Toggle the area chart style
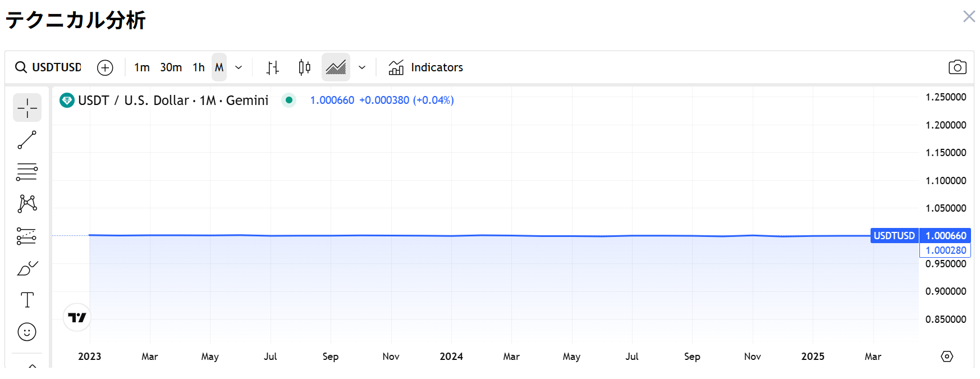The height and width of the screenshot is (379, 980). [x=336, y=67]
